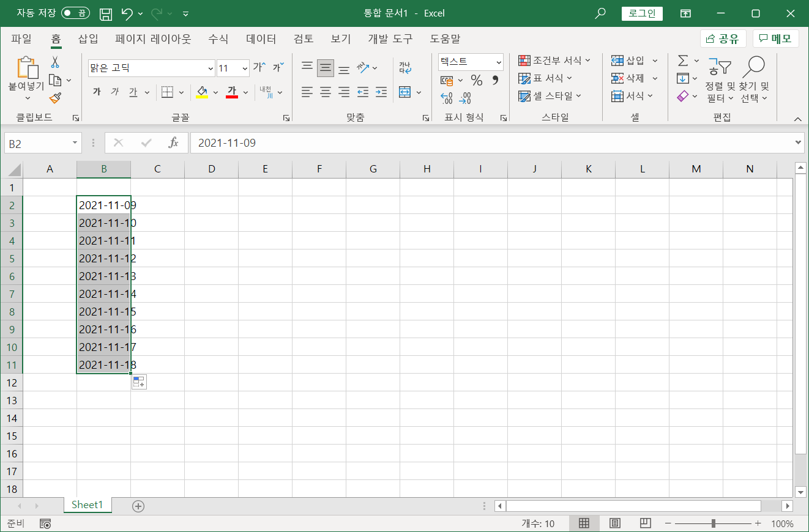Screen dimensions: 809x532
Task: Click the Auto Fill Options button
Action: point(139,382)
